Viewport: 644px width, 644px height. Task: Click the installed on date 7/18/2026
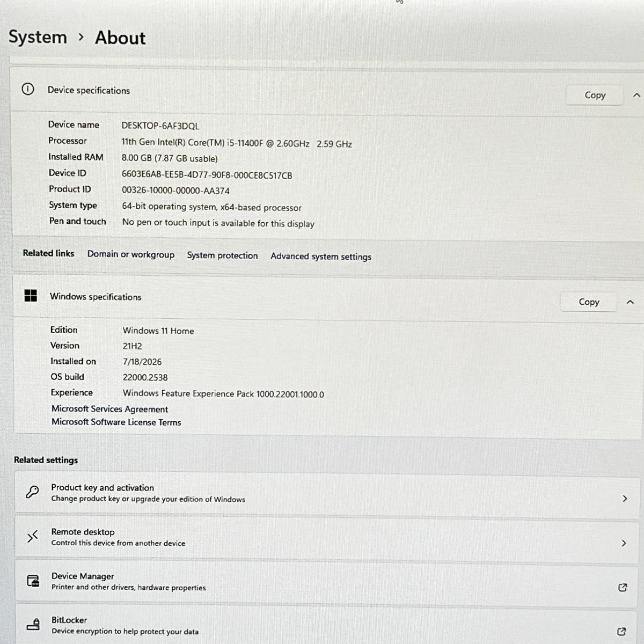point(142,362)
